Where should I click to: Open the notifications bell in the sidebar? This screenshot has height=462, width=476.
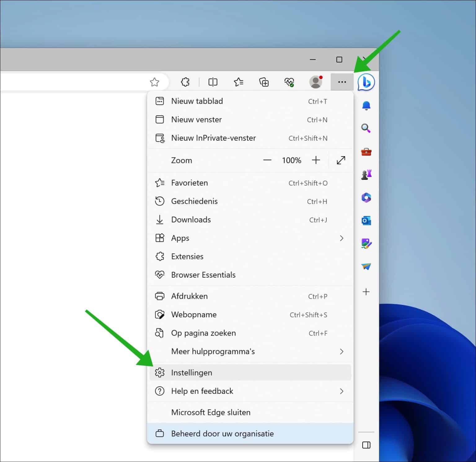click(366, 105)
